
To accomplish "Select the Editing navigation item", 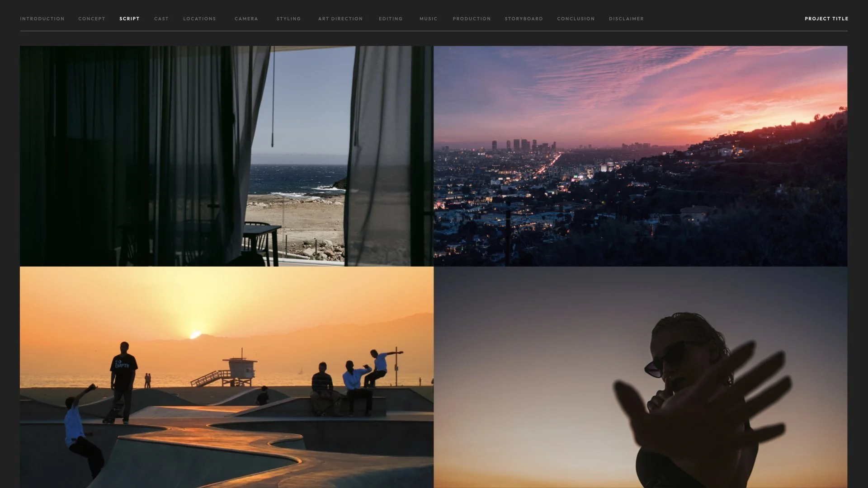I will 391,19.
